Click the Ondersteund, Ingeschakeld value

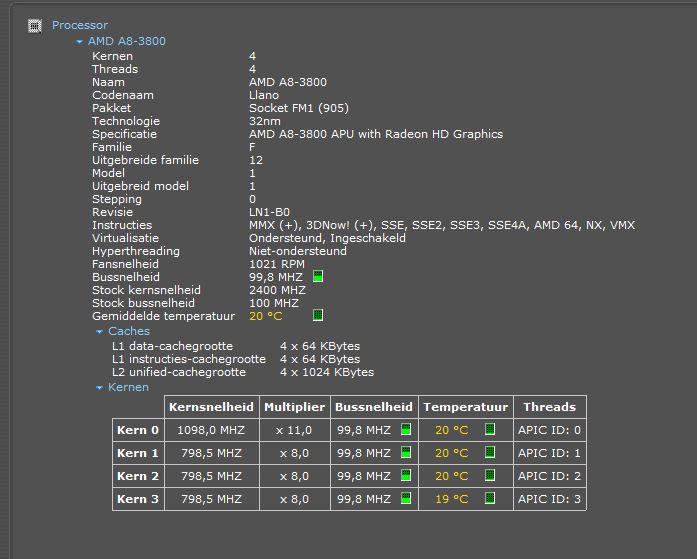click(327, 238)
